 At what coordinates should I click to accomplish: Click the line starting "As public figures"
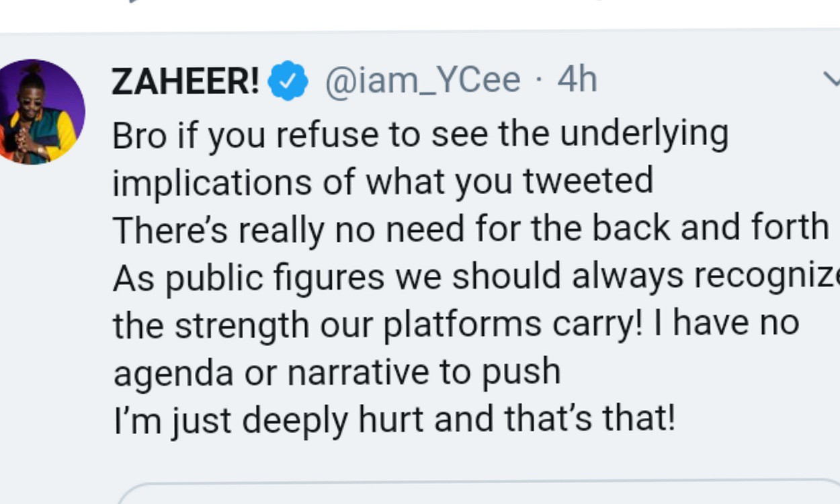pos(470,276)
